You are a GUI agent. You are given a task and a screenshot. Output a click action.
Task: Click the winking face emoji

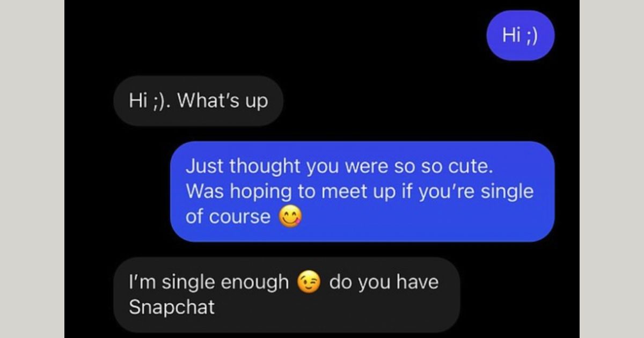click(309, 282)
